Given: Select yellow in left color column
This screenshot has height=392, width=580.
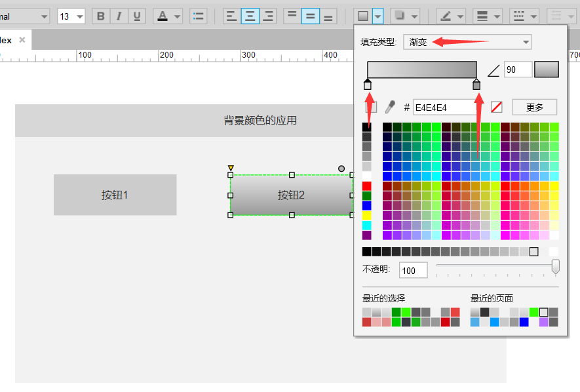Looking at the screenshot, I should pyautogui.click(x=366, y=216).
